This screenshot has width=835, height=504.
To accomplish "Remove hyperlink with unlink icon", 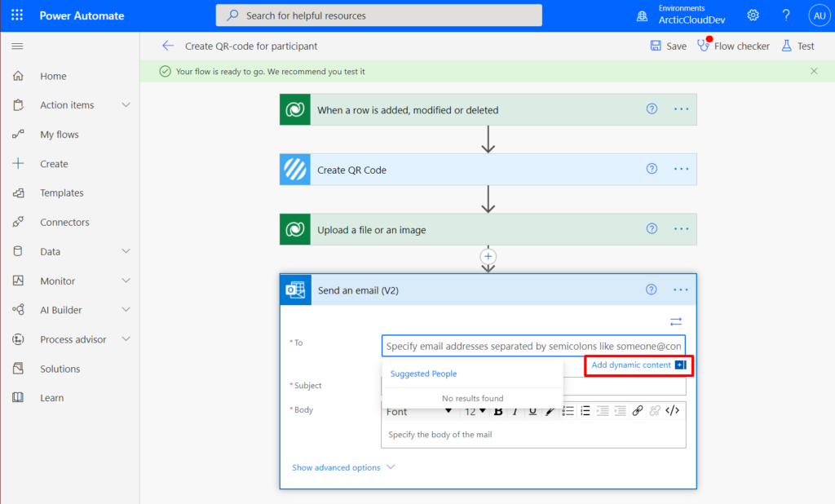I will click(x=655, y=410).
